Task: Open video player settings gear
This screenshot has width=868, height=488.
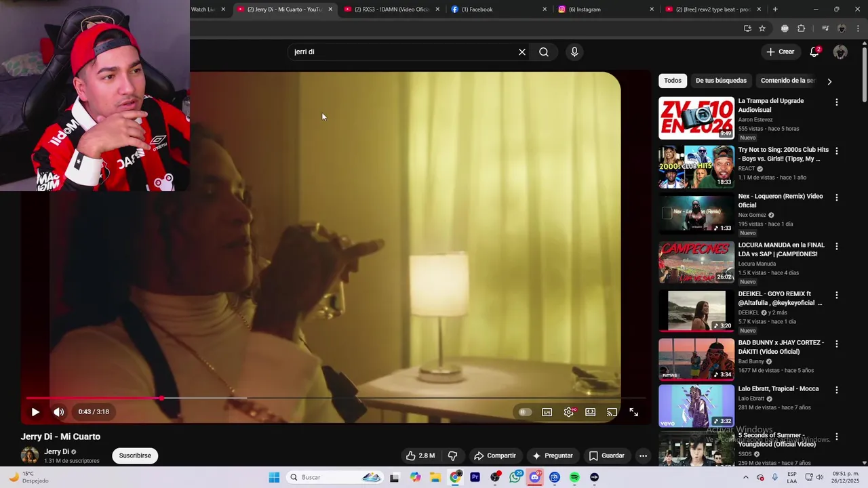Action: click(569, 411)
